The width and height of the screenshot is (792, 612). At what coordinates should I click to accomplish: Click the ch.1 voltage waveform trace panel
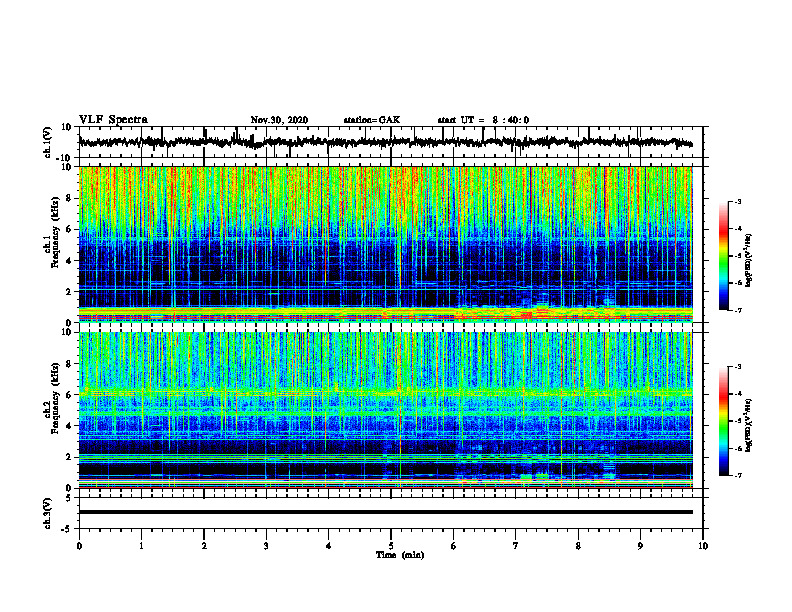coord(391,142)
